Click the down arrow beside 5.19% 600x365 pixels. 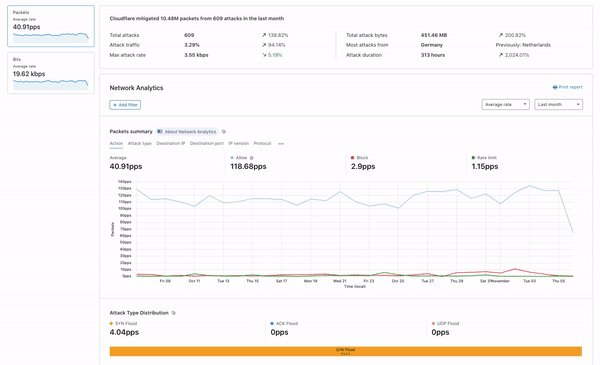pos(264,55)
